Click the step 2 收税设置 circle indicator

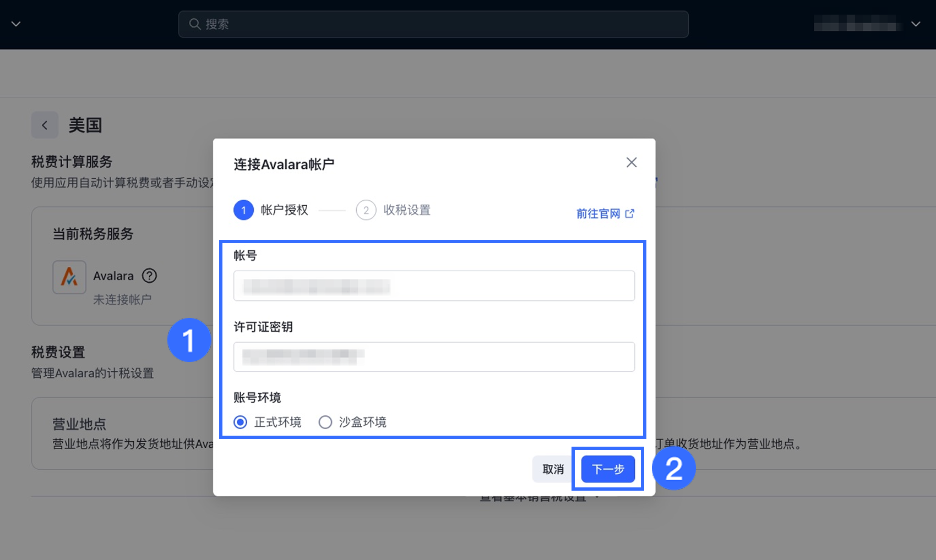[366, 210]
